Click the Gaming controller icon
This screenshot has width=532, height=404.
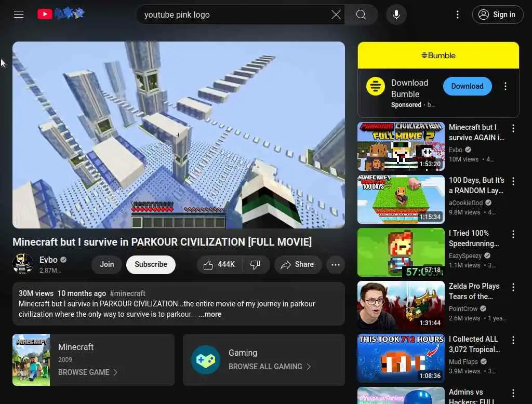pyautogui.click(x=206, y=360)
